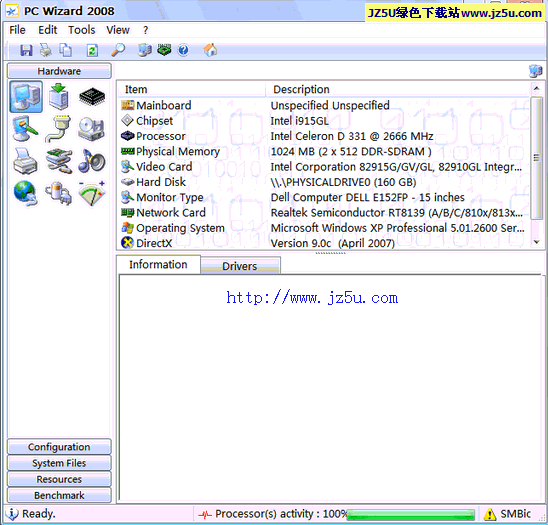
Task: Select the Processor row
Action: pos(324,136)
